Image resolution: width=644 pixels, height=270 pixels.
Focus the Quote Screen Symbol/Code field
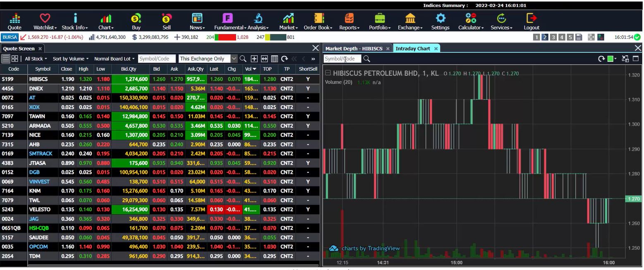(157, 59)
